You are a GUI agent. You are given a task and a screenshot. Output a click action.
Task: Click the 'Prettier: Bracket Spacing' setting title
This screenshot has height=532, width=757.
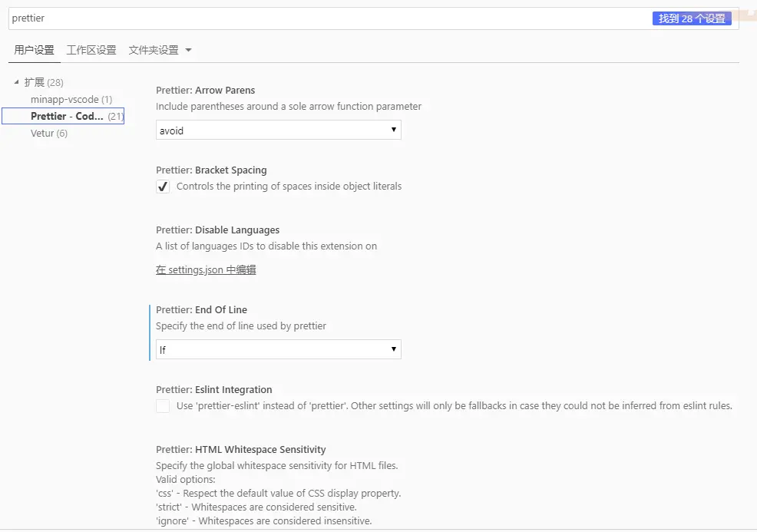pyautogui.click(x=211, y=170)
